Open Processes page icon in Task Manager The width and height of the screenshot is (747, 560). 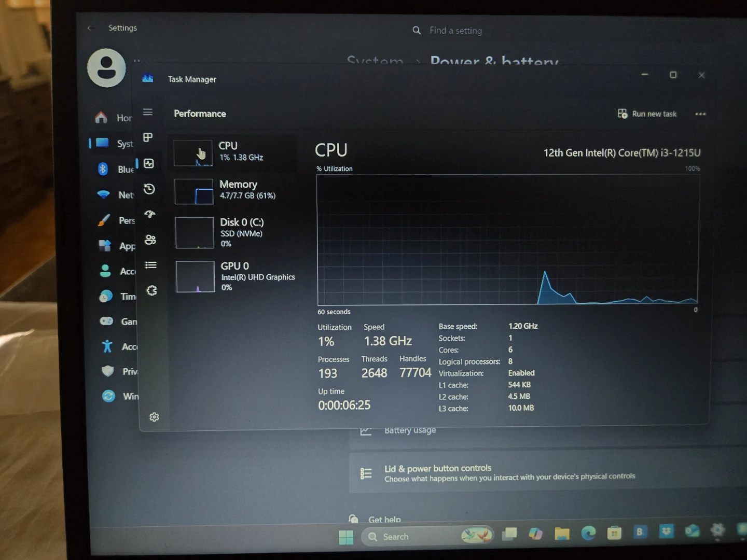click(x=148, y=137)
